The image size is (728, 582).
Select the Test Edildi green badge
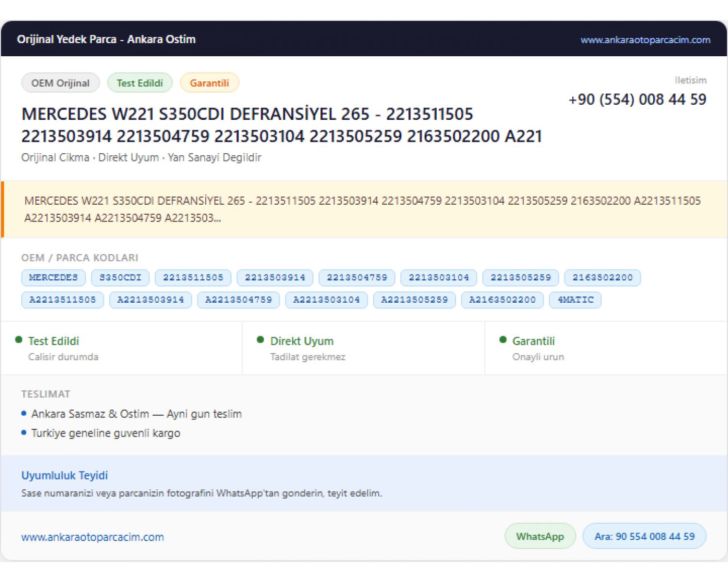140,83
